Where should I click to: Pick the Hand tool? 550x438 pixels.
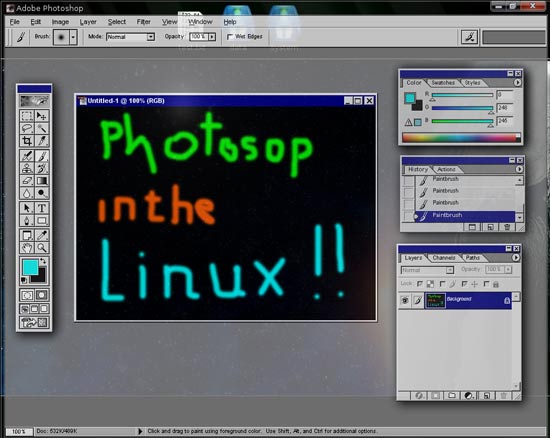click(27, 248)
